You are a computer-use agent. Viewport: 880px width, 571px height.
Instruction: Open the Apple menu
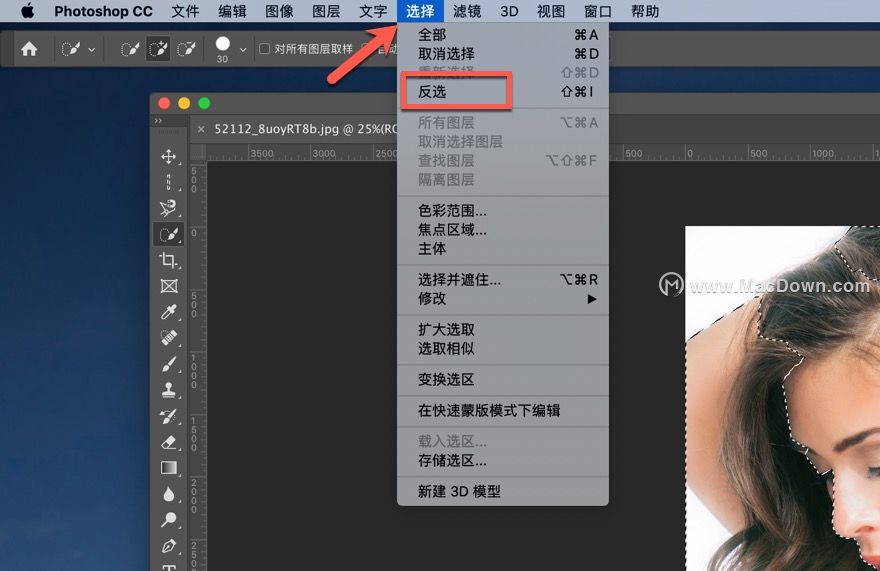(x=27, y=12)
